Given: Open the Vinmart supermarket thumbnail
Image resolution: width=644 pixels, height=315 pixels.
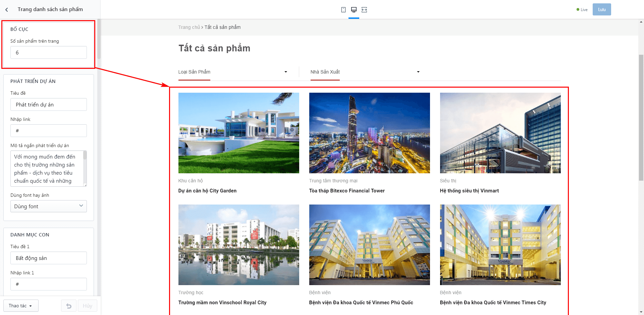Looking at the screenshot, I should [500, 133].
